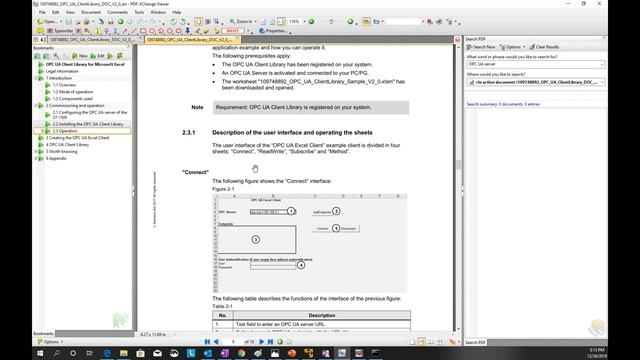This screenshot has width=640, height=360.
Task: Open the zoom percentage dropdown
Action: pos(304,21)
